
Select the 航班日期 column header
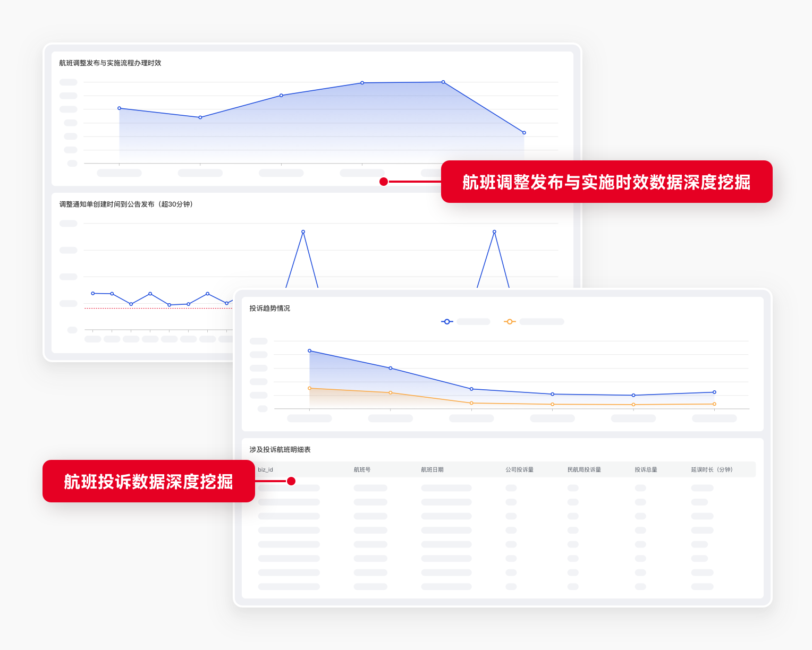pos(432,469)
